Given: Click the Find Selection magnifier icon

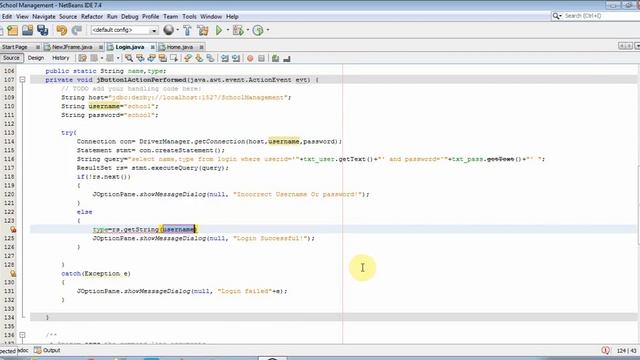Looking at the screenshot, I should point(129,58).
